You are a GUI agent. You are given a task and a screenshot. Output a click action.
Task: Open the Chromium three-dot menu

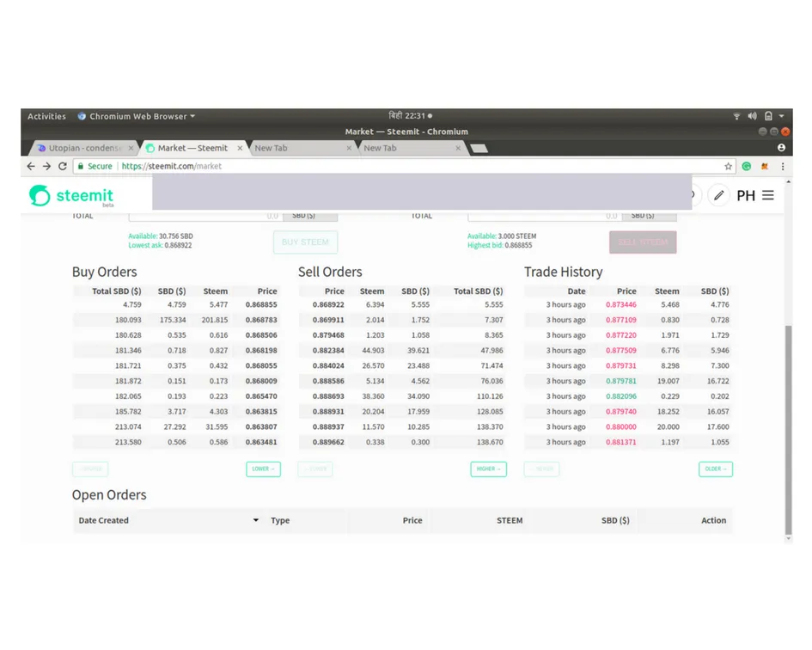[783, 166]
